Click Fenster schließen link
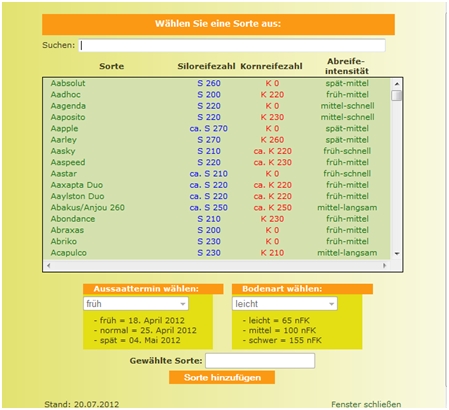Image resolution: width=449 pixels, height=410 pixels. coord(366,404)
